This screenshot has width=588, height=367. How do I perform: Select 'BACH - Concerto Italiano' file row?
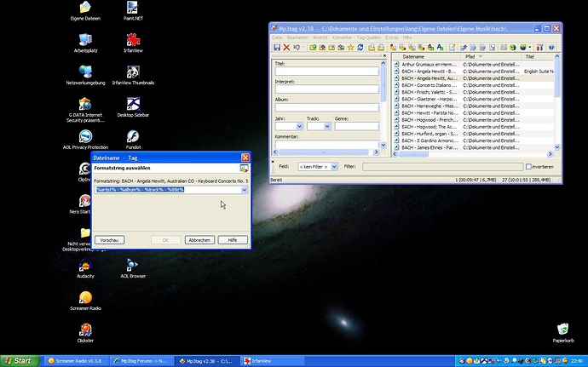[x=475, y=85]
